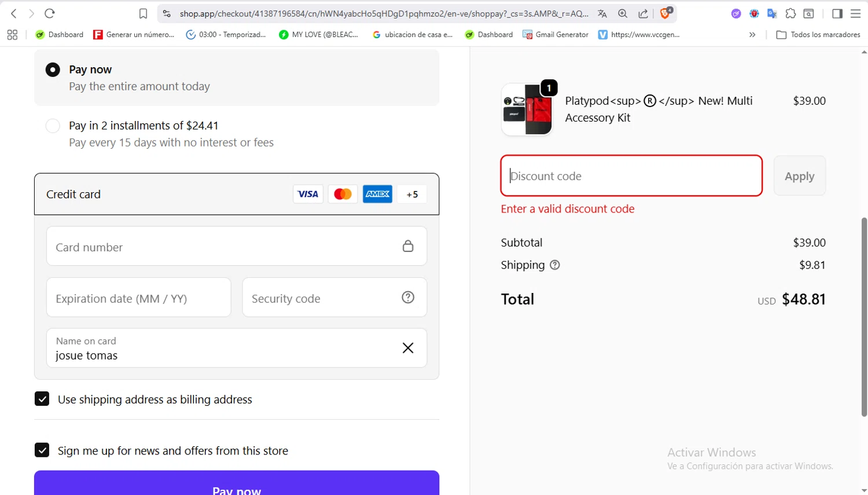868x495 pixels.
Task: Click the Name on card field
Action: 237,348
